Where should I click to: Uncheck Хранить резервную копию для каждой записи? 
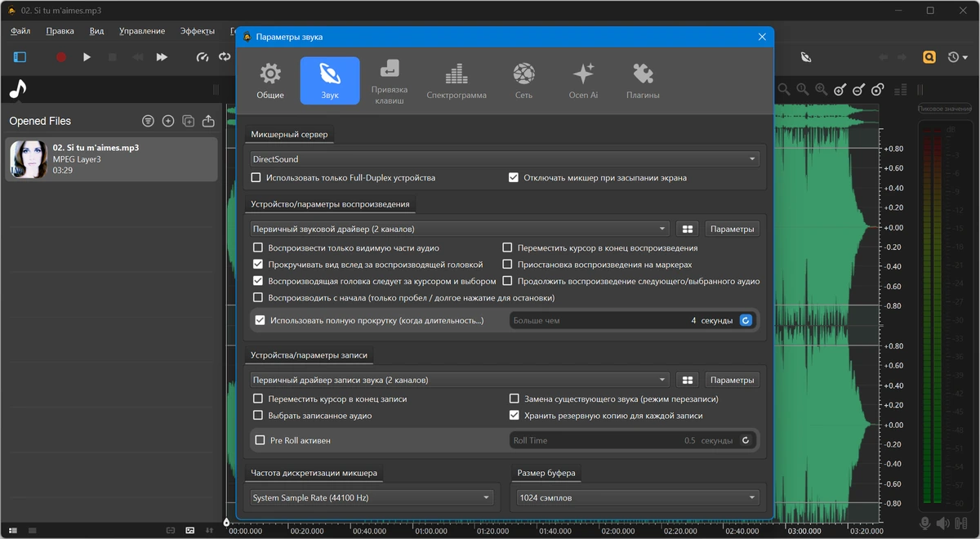coord(514,415)
